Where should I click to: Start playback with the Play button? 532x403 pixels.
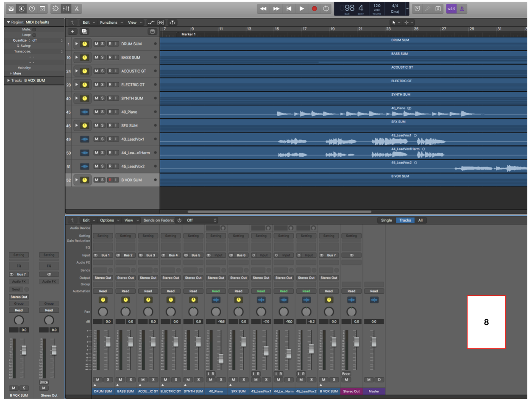point(301,8)
